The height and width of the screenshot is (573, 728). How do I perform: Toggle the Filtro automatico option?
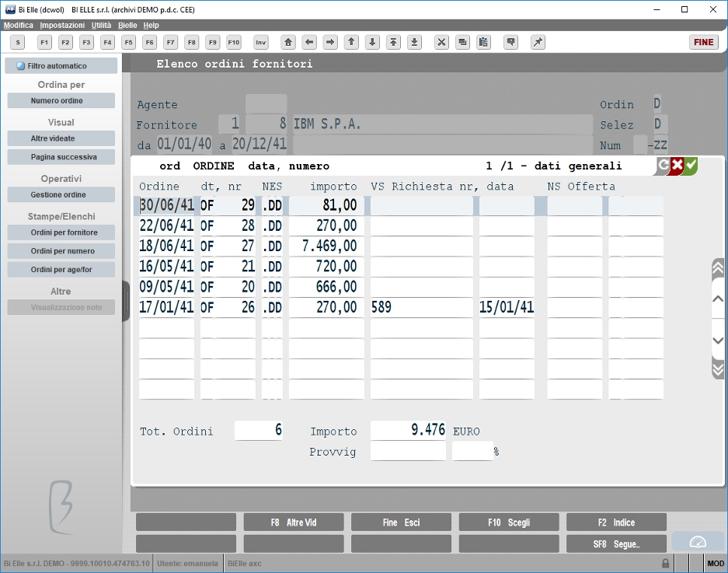click(61, 66)
